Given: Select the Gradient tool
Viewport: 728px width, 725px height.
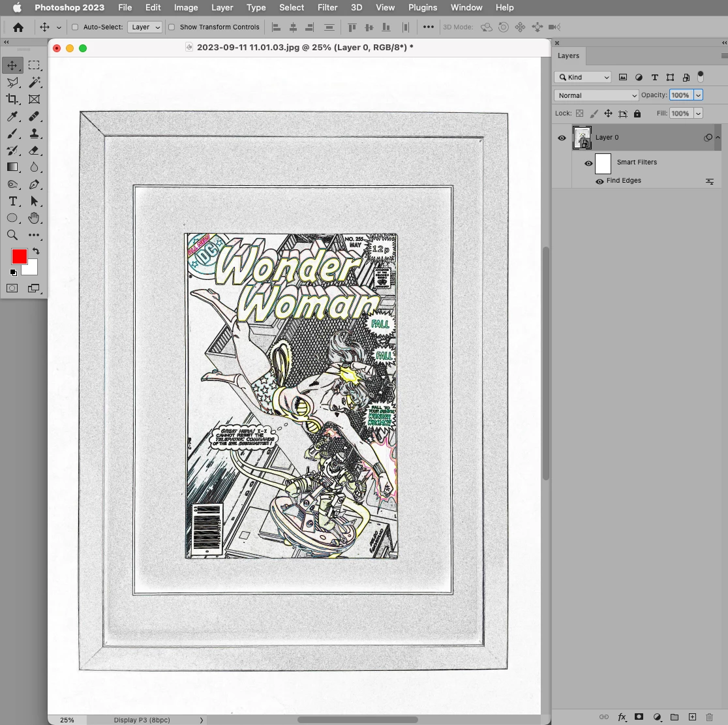Looking at the screenshot, I should tap(12, 167).
